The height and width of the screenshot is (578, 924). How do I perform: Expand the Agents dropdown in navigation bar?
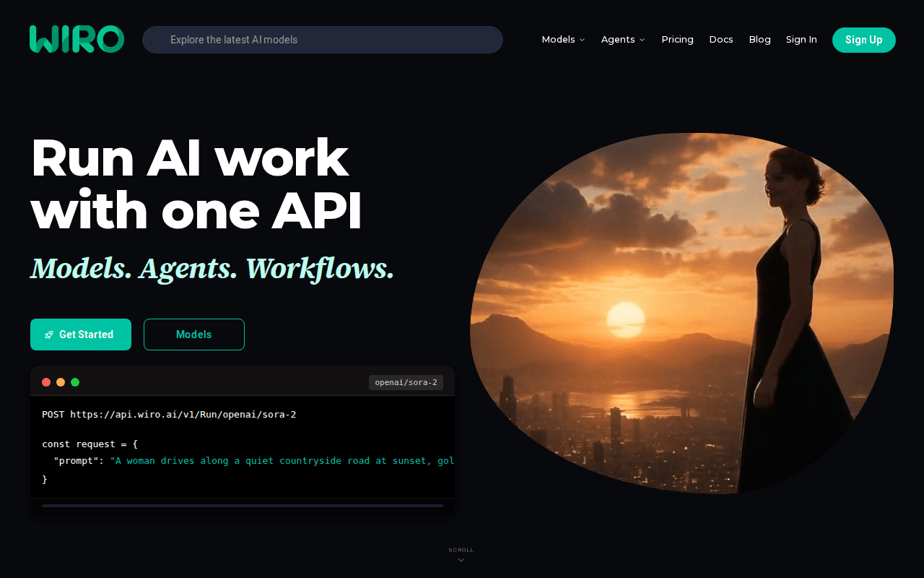tap(623, 40)
